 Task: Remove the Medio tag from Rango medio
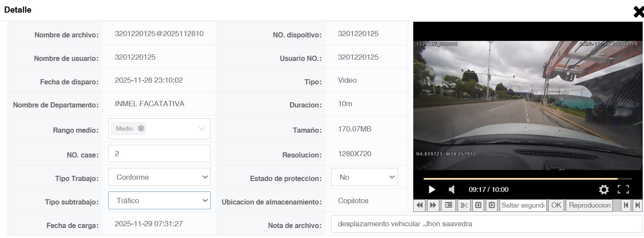coord(141,128)
